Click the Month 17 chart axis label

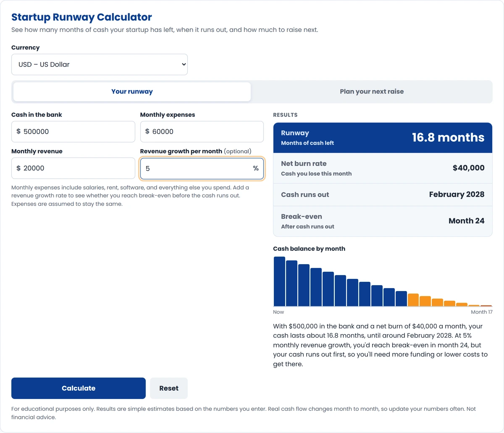pos(481,312)
